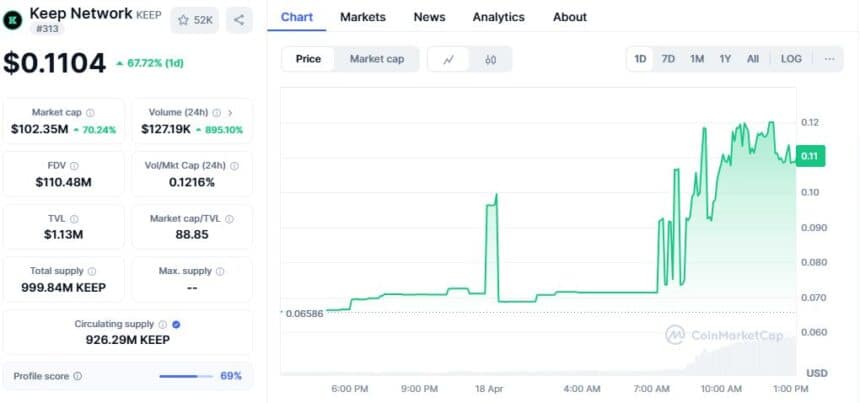Screen dimensions: 860x403
Task: Click the 0.06586 opening price label
Action: [303, 314]
